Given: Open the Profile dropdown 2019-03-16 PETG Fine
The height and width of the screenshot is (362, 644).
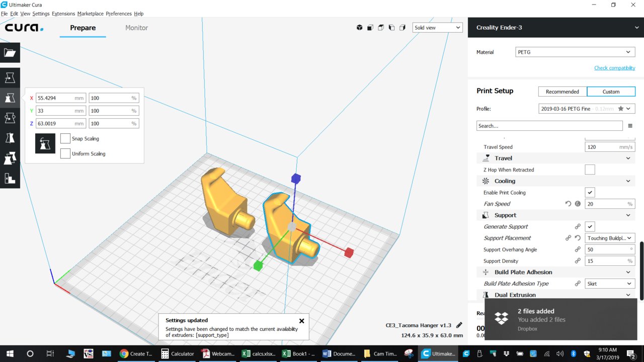Looking at the screenshot, I should (x=587, y=109).
